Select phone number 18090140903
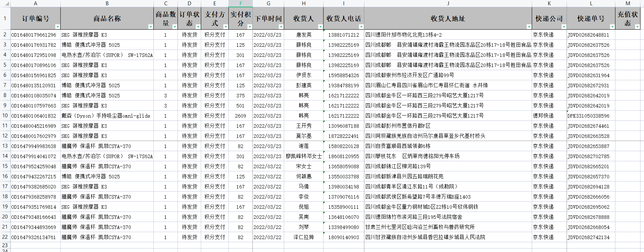Viewport: 644px width, 252px height. 344,237
